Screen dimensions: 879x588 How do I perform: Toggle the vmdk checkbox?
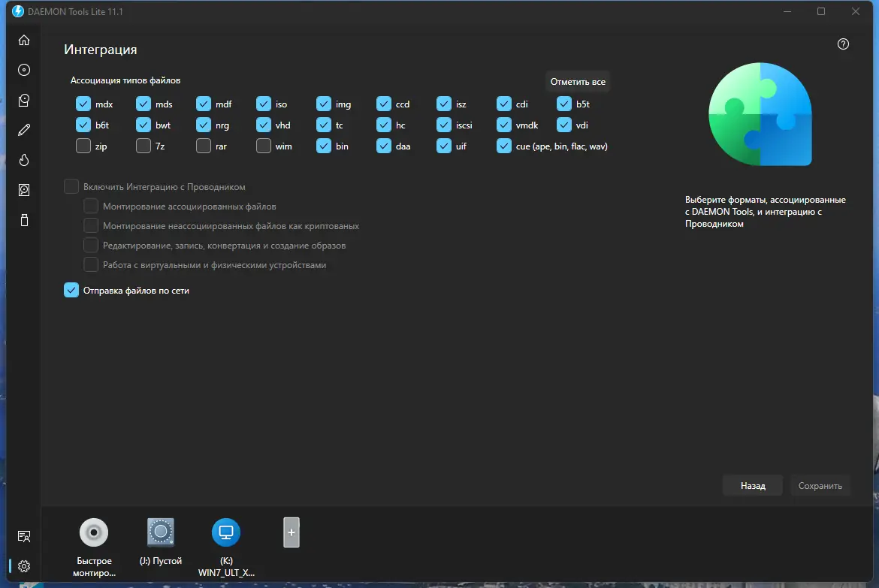pyautogui.click(x=504, y=125)
